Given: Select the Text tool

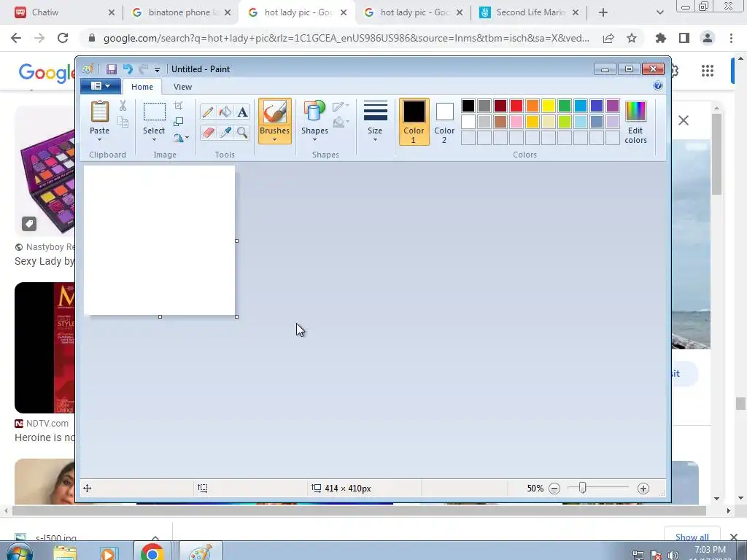Looking at the screenshot, I should pos(242,112).
